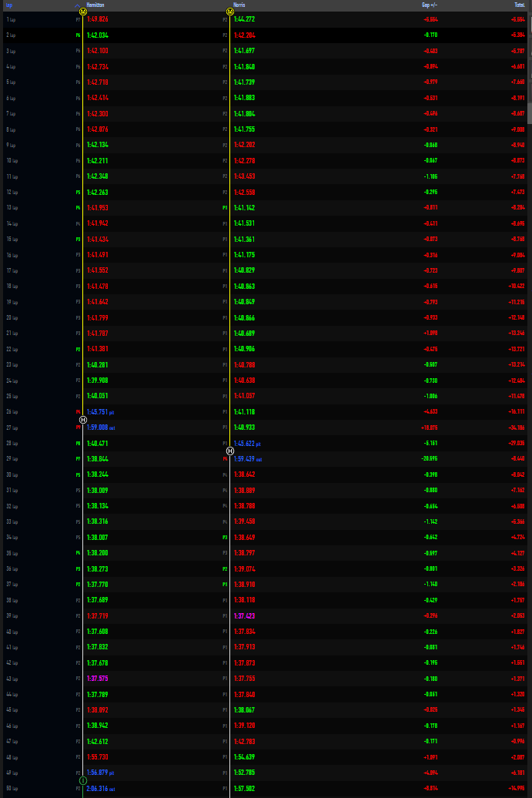Select Norris's purple fastest lap 1:37.423

(245, 615)
